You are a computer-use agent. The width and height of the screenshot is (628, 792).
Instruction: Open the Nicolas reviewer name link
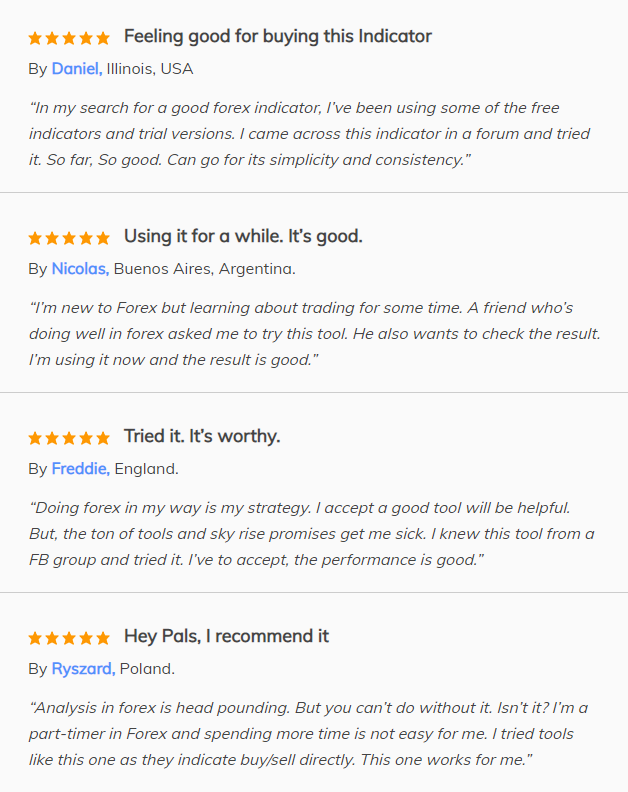pos(80,269)
